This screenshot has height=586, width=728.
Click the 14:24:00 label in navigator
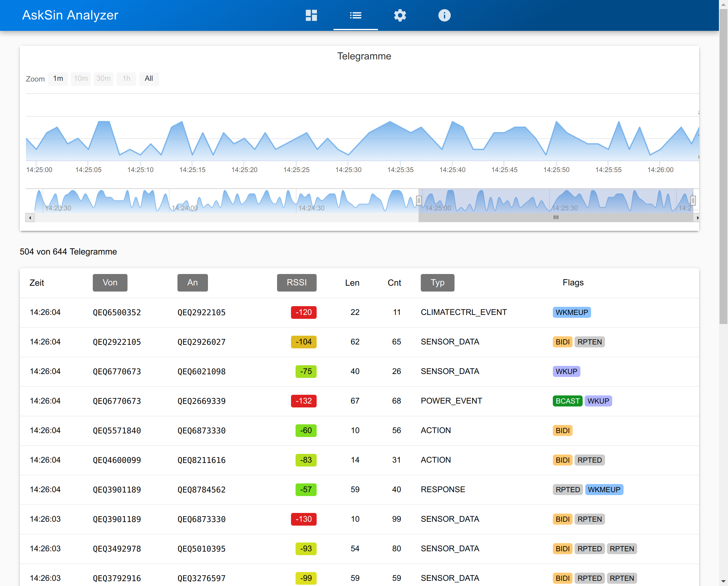pyautogui.click(x=185, y=208)
